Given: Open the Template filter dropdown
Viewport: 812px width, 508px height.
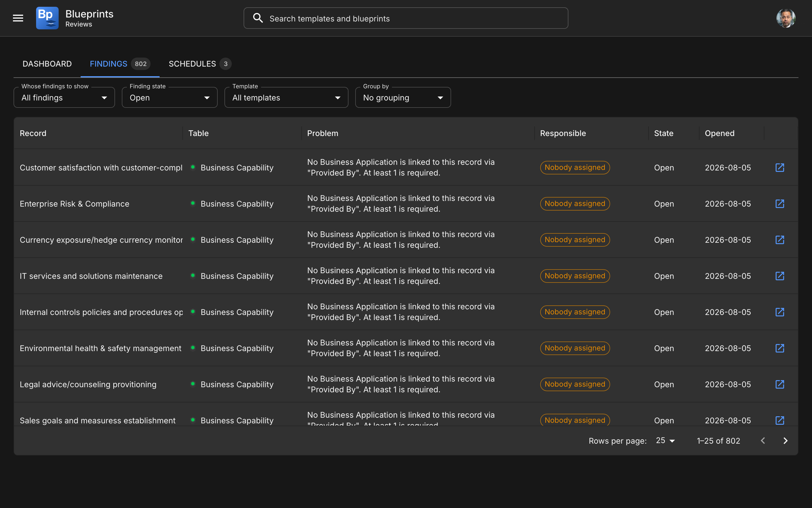Looking at the screenshot, I should click(x=286, y=97).
